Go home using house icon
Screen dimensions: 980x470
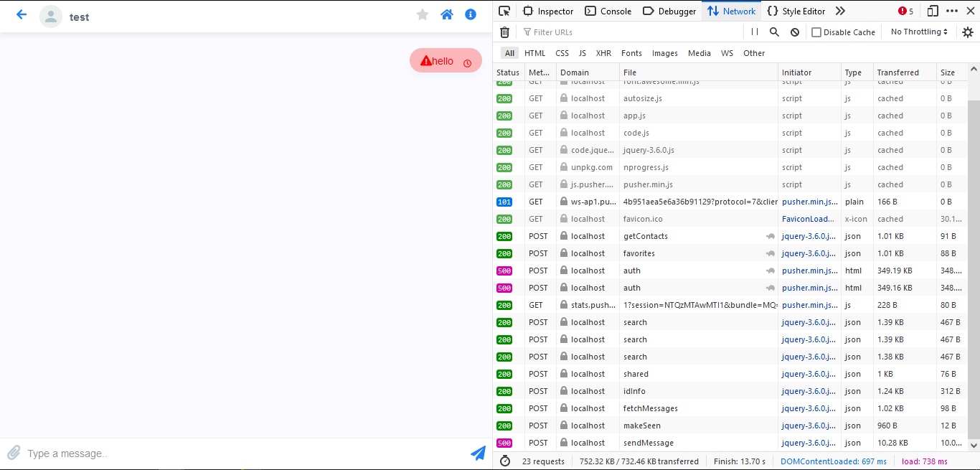pos(447,14)
